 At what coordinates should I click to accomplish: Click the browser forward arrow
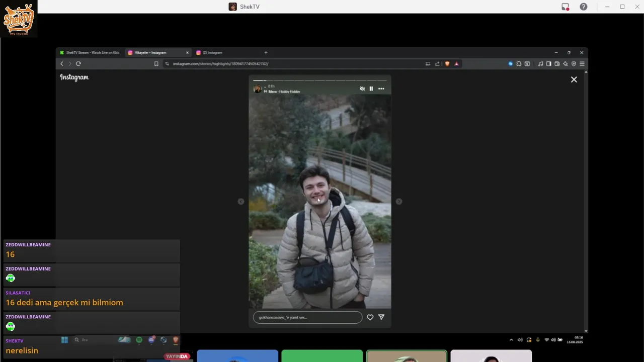point(70,64)
